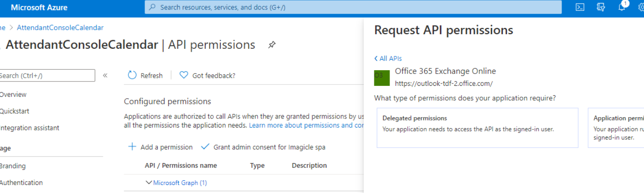The image size is (644, 193).
Task: Open the Overview menu item
Action: [13, 94]
